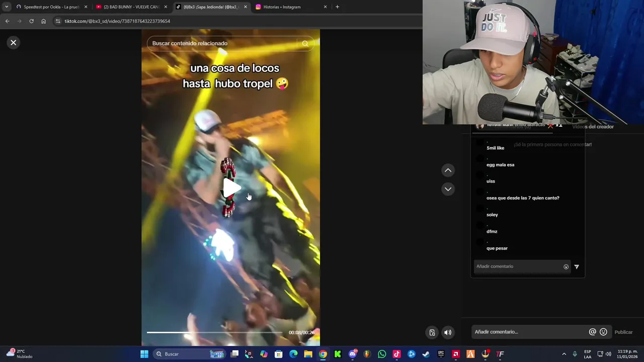Go back in browser history
Screen dimensions: 644x362
[x=7, y=21]
